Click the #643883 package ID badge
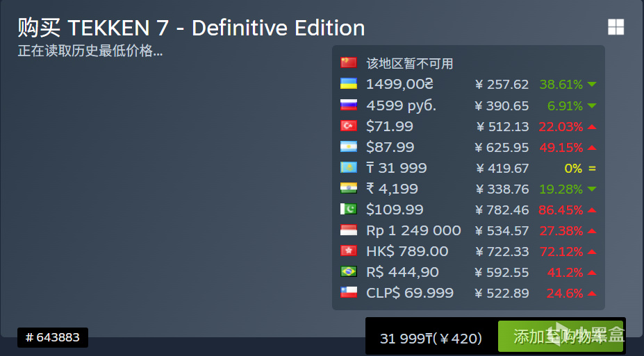The height and width of the screenshot is (356, 644). click(53, 338)
